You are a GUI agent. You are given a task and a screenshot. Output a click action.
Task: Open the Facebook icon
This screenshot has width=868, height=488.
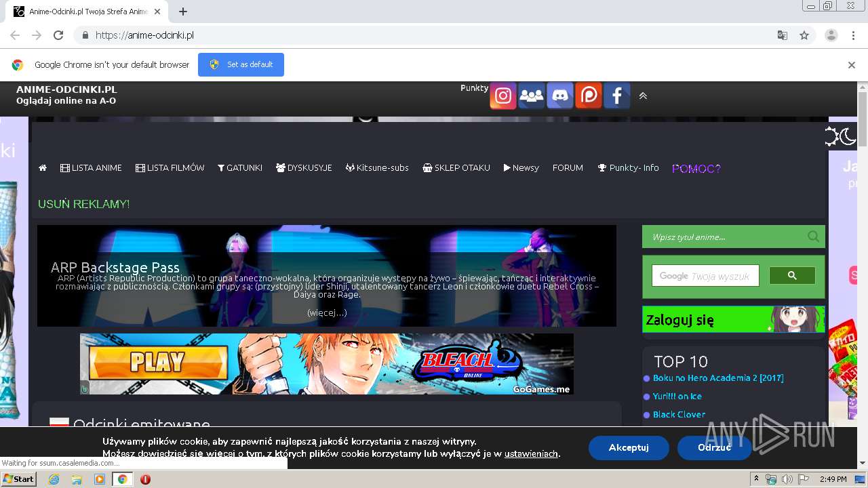point(616,96)
